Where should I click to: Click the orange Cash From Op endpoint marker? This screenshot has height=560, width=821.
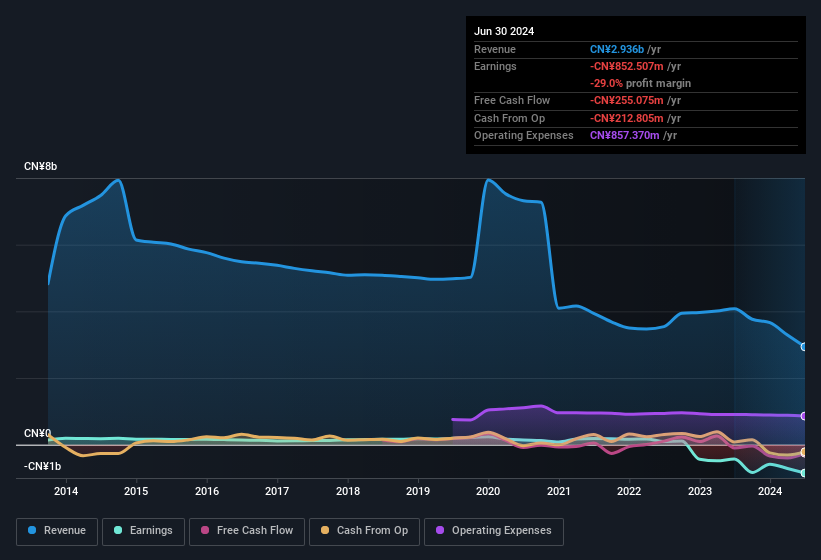coord(804,452)
